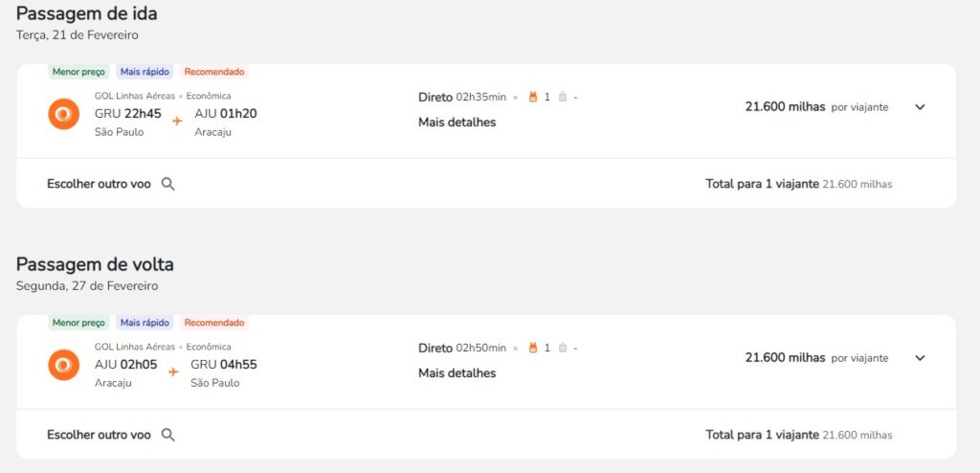Open Mais detalhes for the return flight
Image resolution: width=980 pixels, height=473 pixels.
point(457,373)
